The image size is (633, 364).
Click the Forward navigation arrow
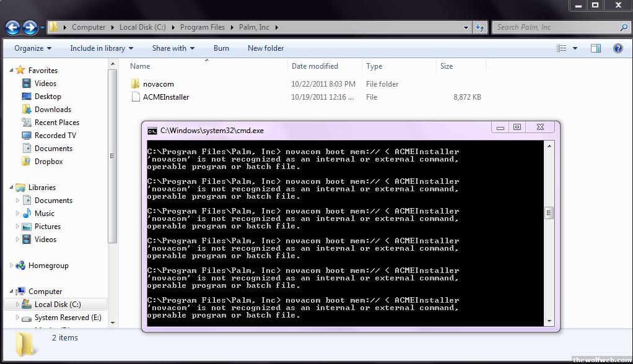30,27
